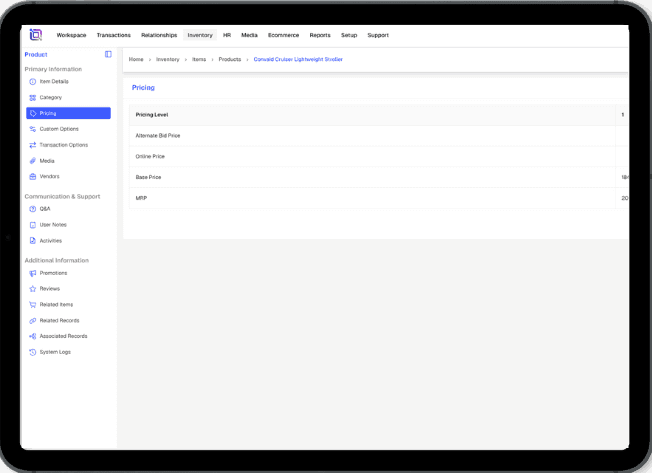The width and height of the screenshot is (652, 473).
Task: Open the Q&A section
Action: [x=45, y=209]
